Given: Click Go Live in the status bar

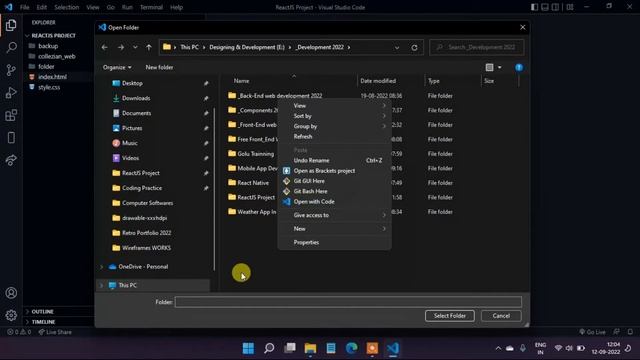Looking at the screenshot, I should (x=592, y=332).
